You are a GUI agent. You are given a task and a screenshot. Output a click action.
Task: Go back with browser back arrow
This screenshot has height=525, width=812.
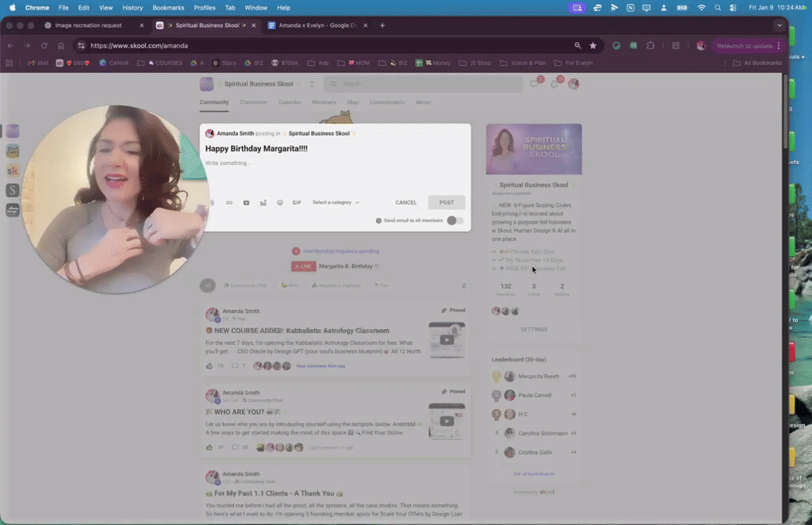coord(10,45)
